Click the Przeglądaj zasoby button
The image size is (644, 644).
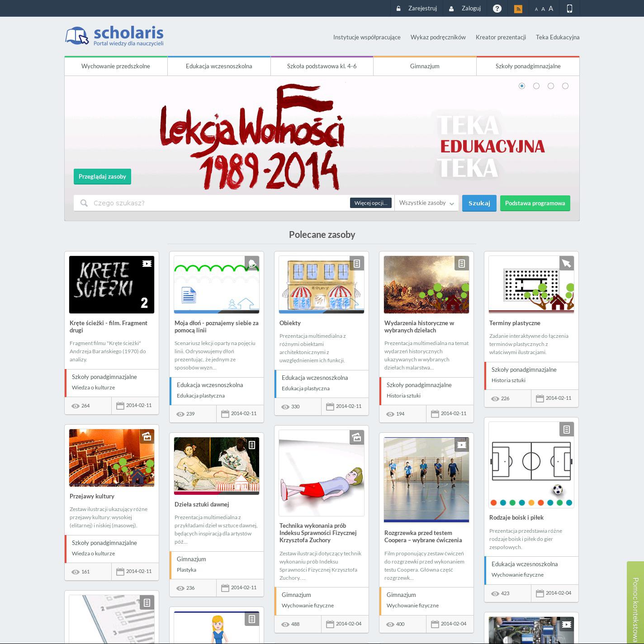(x=102, y=176)
